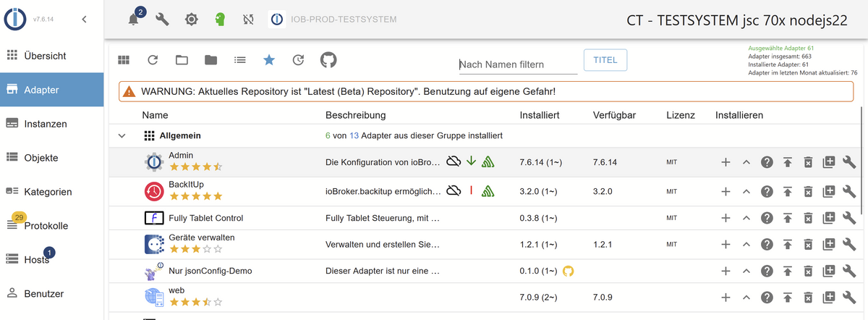Viewport: 868px width, 320px height.
Task: Open the notifications bell in the top bar
Action: click(x=133, y=20)
